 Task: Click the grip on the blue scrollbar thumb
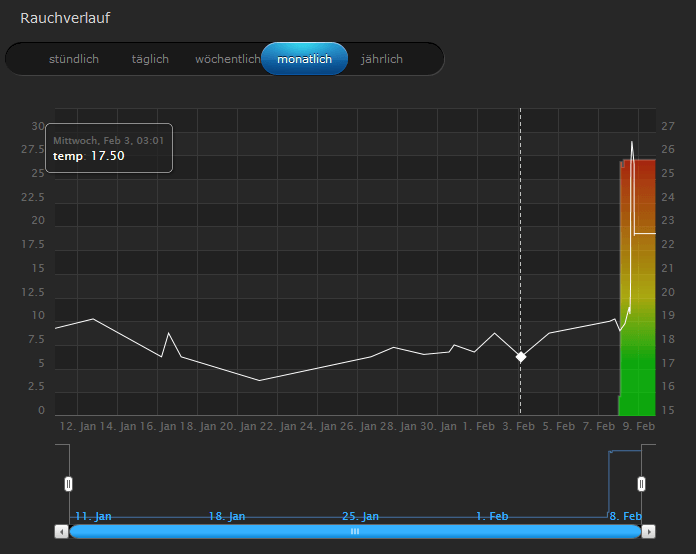pos(354,531)
